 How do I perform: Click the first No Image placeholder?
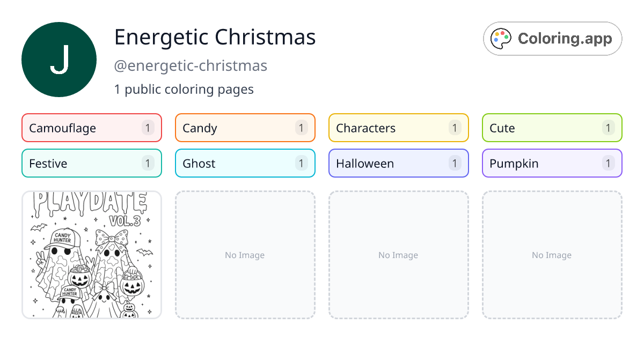[x=245, y=255]
